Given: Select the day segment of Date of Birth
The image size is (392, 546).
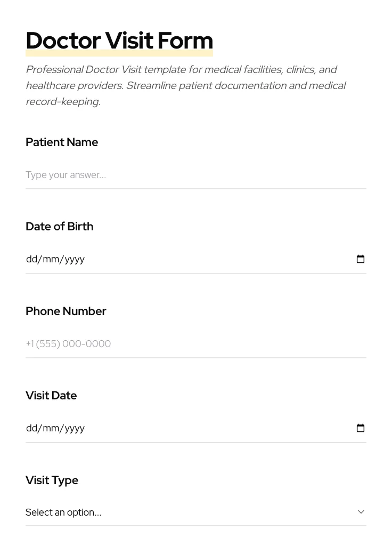Looking at the screenshot, I should (x=32, y=259).
